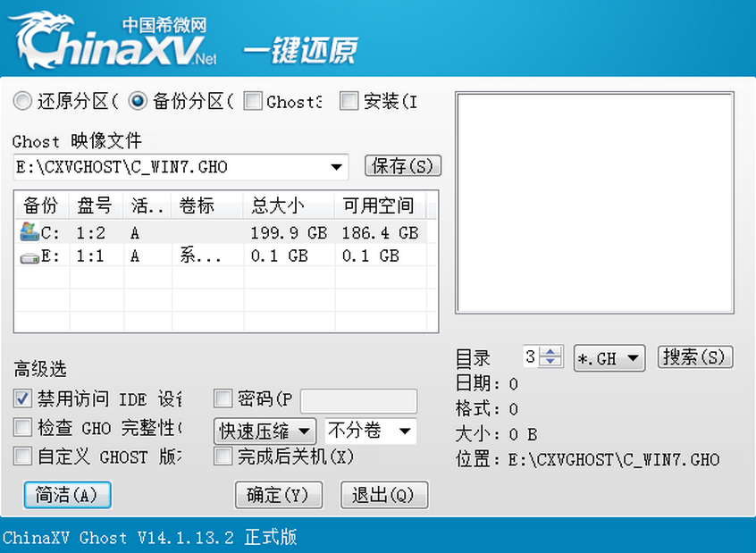Image resolution: width=756 pixels, height=553 pixels.
Task: Click the 确定(Y) button
Action: click(279, 495)
